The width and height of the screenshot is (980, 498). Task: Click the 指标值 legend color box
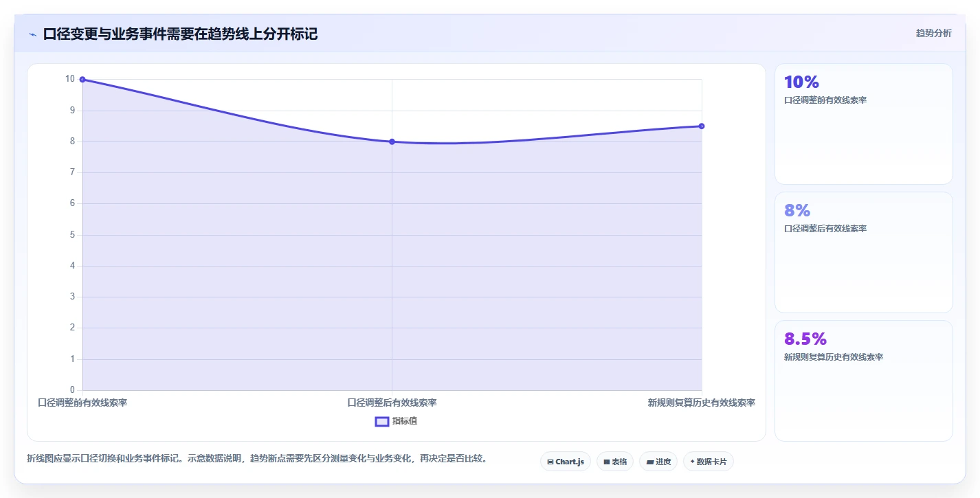[x=382, y=421]
